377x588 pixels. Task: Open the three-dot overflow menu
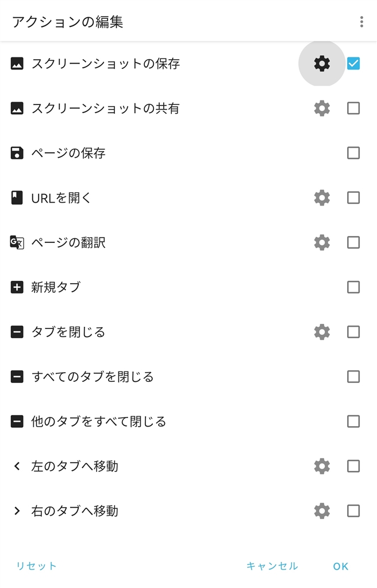click(x=361, y=22)
